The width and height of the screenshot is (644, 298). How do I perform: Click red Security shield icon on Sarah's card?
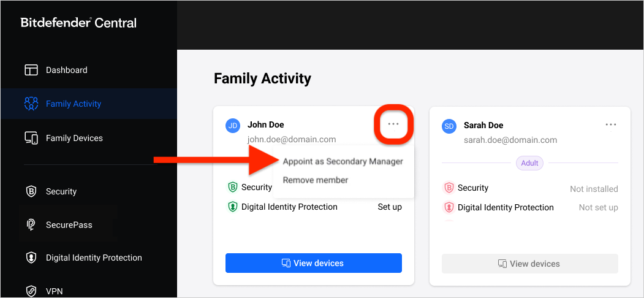[x=449, y=188]
